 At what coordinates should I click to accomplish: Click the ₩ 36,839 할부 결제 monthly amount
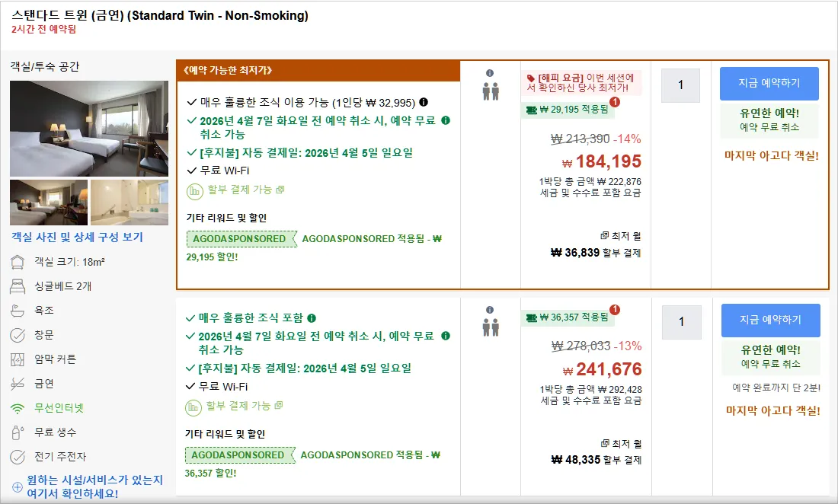(x=596, y=253)
